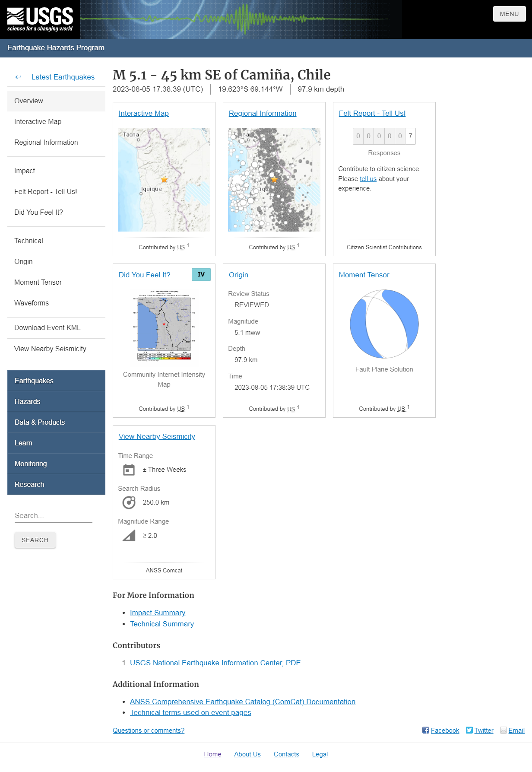Viewport: 532px width, 772px height.
Task: Select Overview in the sidebar
Action: [56, 101]
